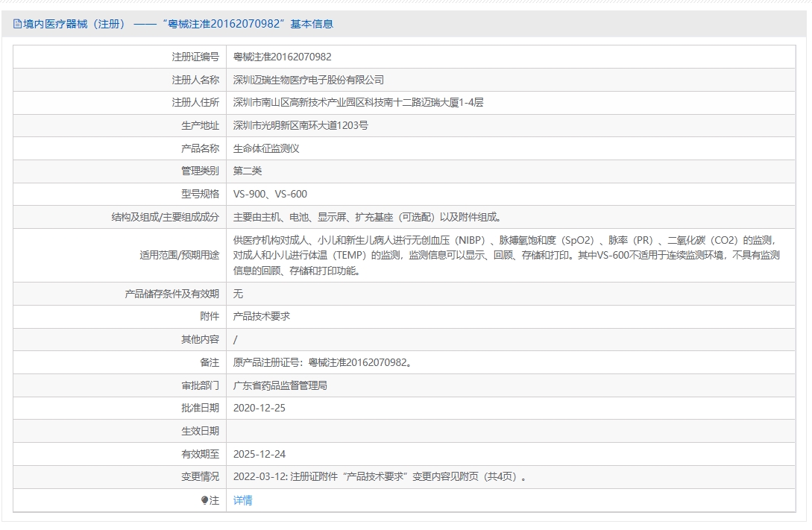Select address ending 迈瑞大厦1-4层
The image size is (812, 530).
click(x=358, y=102)
